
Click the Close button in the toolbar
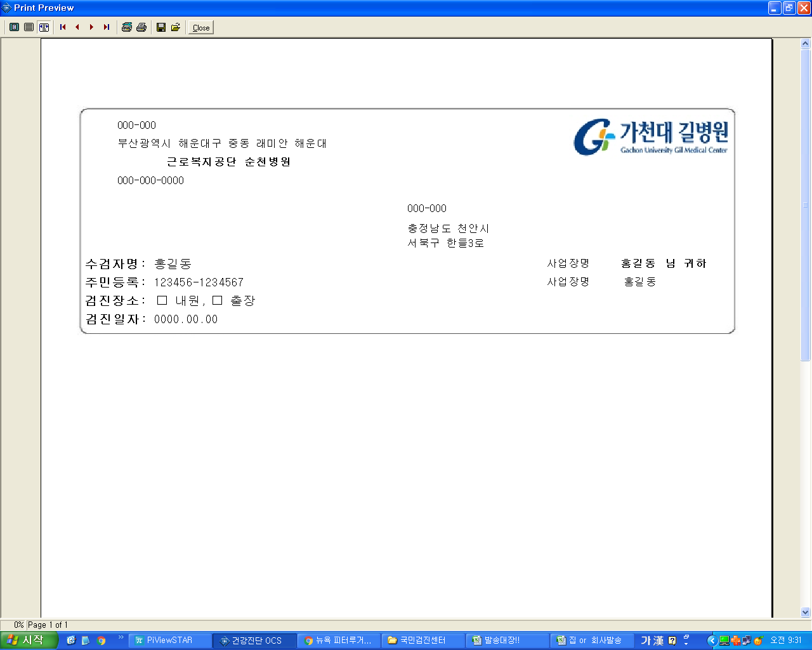click(201, 27)
